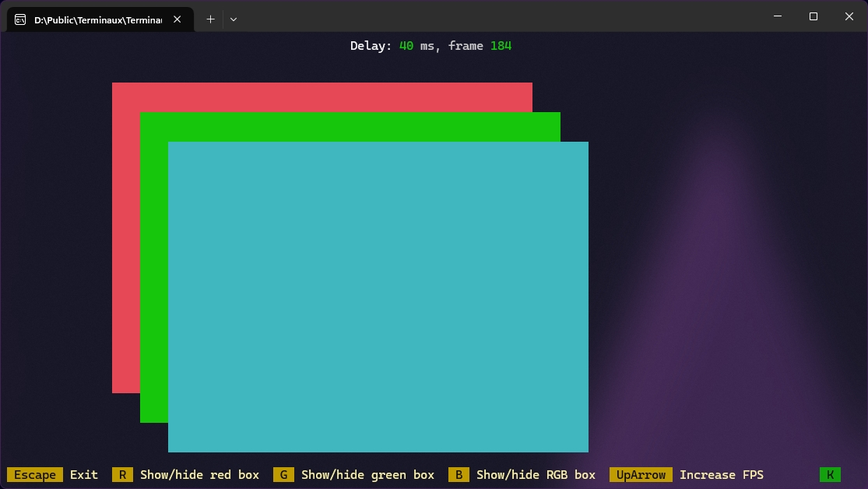The width and height of the screenshot is (868, 489).
Task: Click the frame counter value 184
Action: click(501, 46)
